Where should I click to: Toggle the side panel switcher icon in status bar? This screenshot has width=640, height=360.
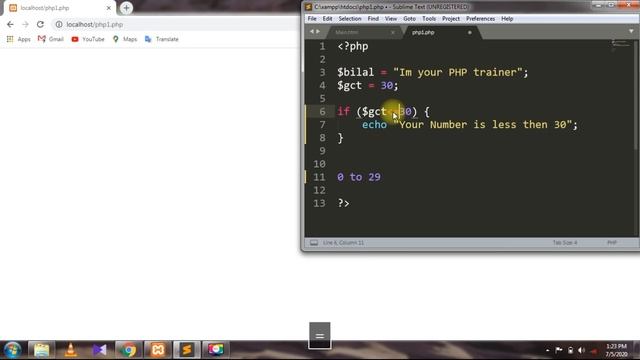point(313,243)
